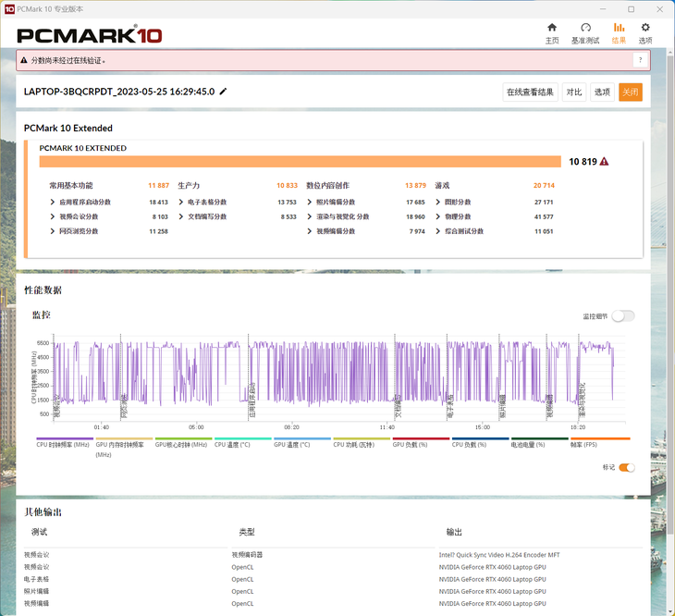
Task: Select the 结果 results bar-chart icon
Action: (x=619, y=33)
